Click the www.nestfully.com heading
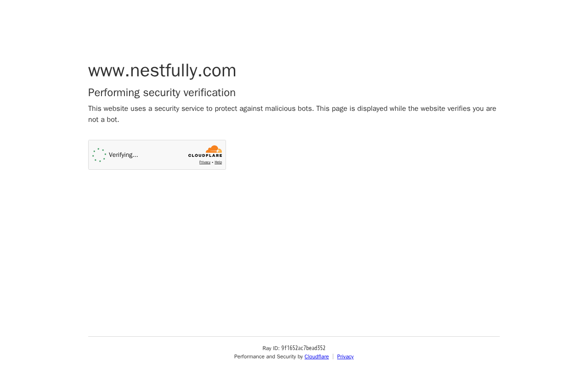This screenshot has width=588, height=368. click(162, 70)
